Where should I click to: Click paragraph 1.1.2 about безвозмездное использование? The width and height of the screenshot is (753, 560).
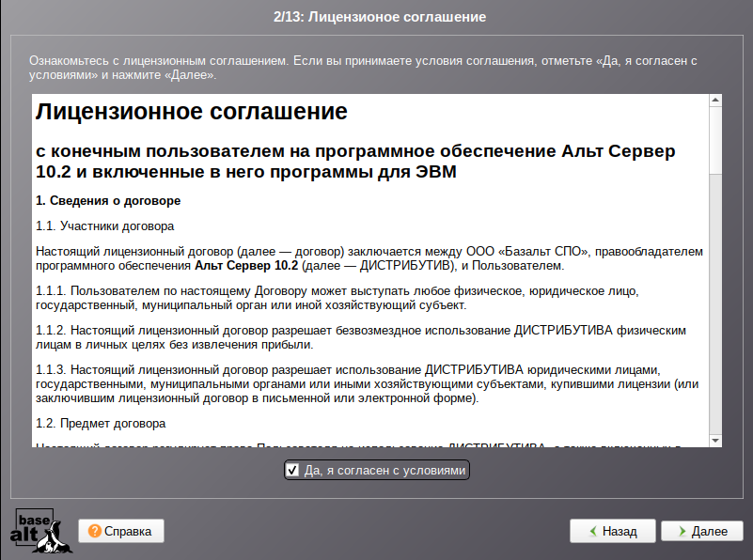pyautogui.click(x=361, y=337)
